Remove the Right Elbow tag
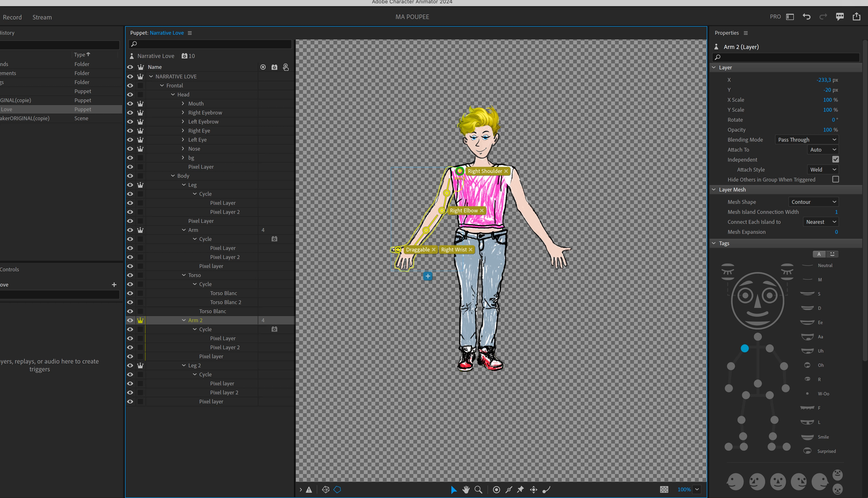Screen dimensions: 868x498 click(x=482, y=211)
